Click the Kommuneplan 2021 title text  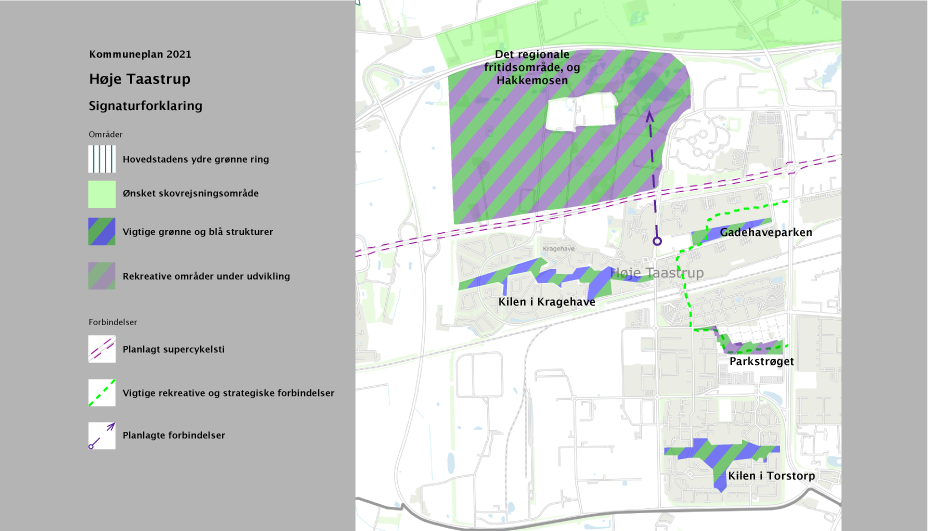[x=140, y=54]
